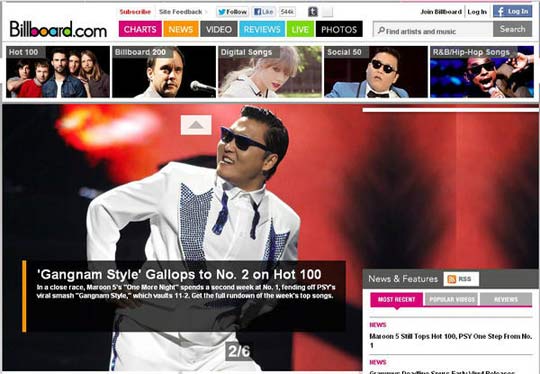Click the Search button
The width and height of the screenshot is (540, 374).
512,29
